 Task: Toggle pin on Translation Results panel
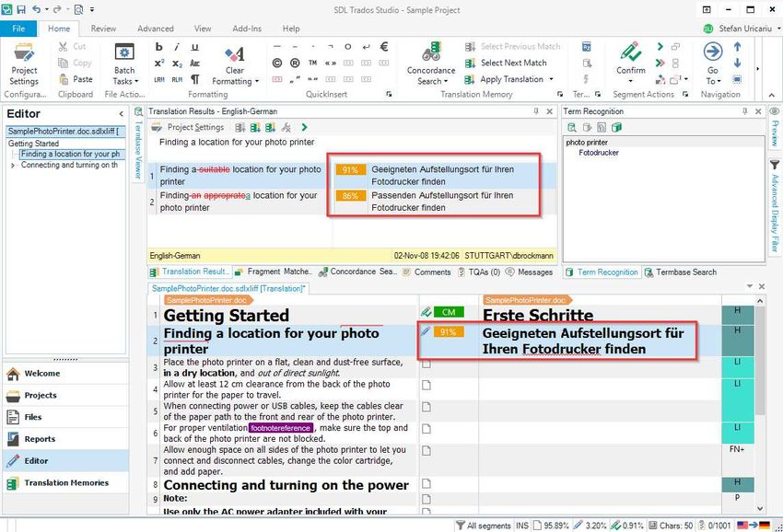pyautogui.click(x=536, y=111)
